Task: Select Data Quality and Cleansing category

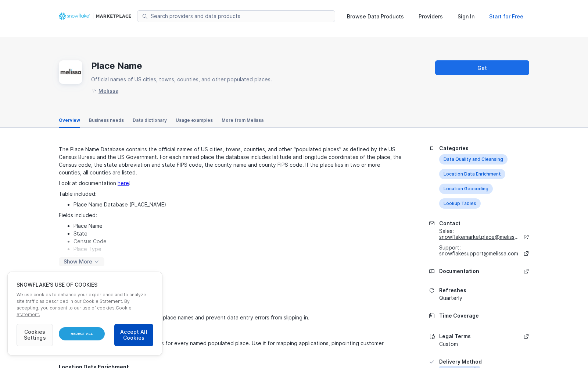Action: pos(473,159)
